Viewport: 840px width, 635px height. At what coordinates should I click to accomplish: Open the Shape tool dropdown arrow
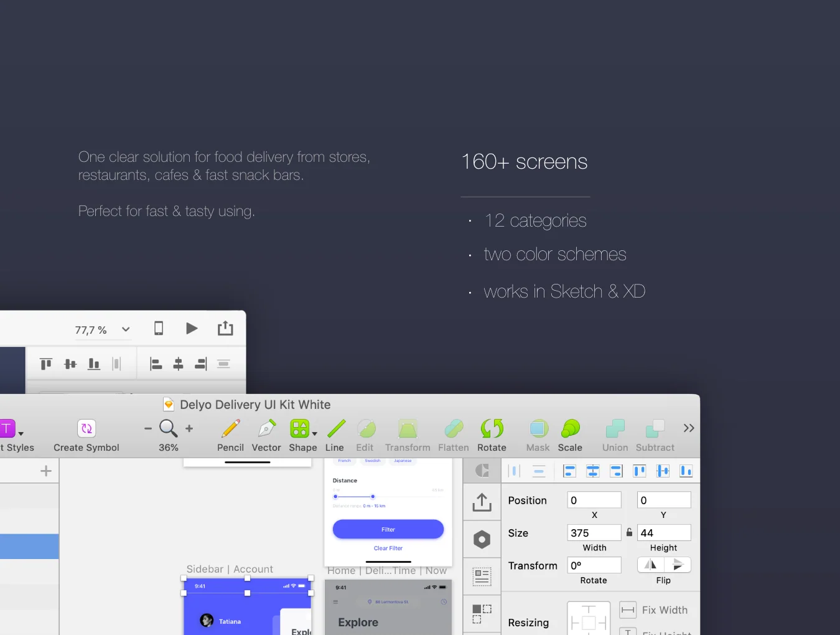click(314, 434)
